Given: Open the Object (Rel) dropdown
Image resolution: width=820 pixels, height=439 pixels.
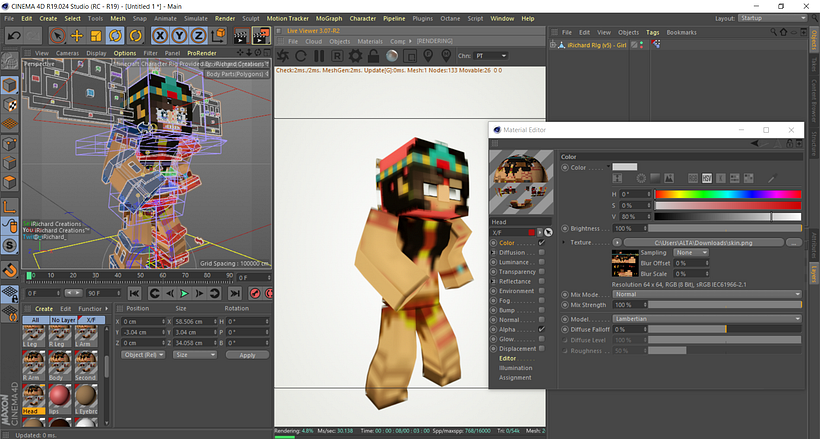Looking at the screenshot, I should (x=143, y=355).
